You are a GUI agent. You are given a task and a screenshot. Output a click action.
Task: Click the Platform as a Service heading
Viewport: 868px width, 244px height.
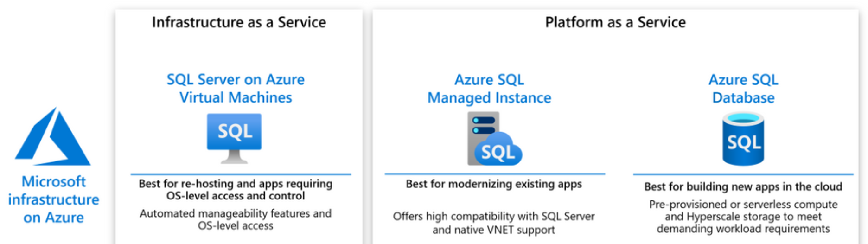[x=615, y=22]
